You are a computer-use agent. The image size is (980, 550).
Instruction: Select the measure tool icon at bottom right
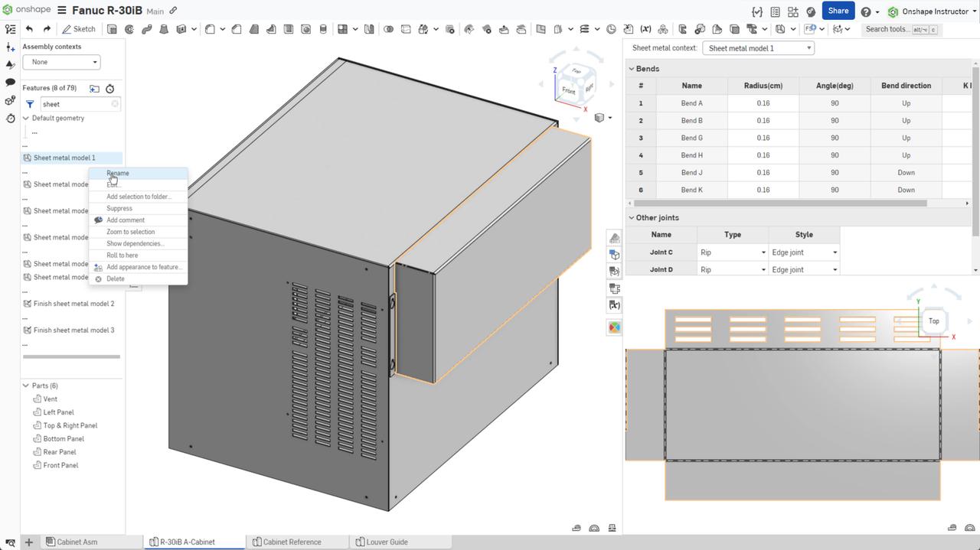click(x=576, y=529)
